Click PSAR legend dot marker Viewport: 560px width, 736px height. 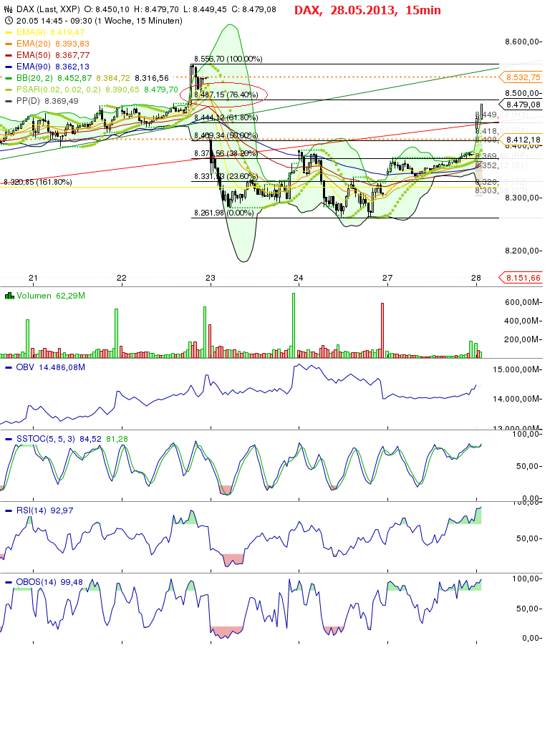(9, 89)
